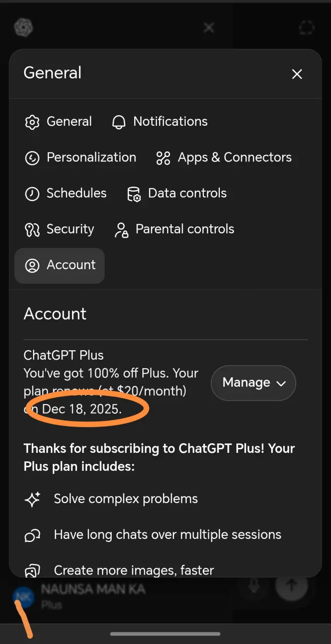Select the highlighted Account tab
331x644 pixels.
pyautogui.click(x=59, y=266)
